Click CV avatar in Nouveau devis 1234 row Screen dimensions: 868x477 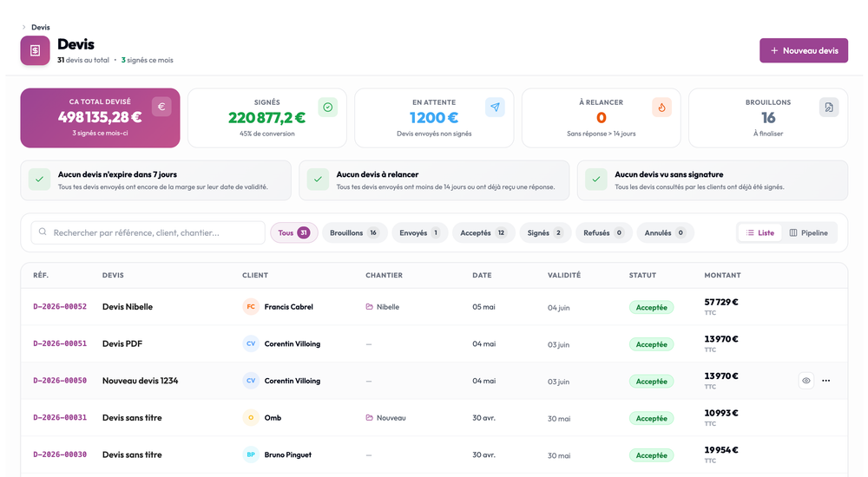click(251, 381)
